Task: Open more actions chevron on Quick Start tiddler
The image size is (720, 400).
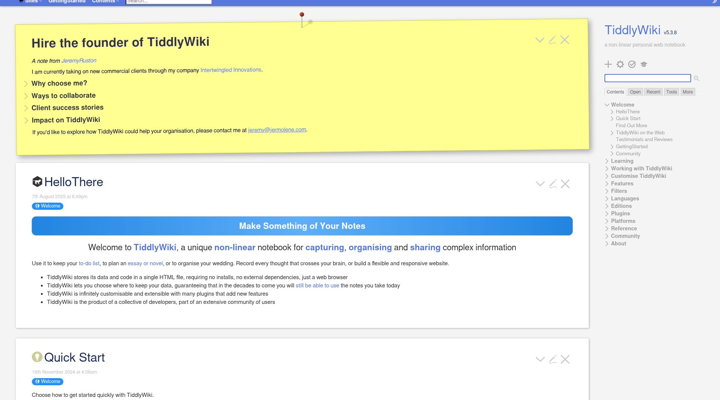Action: pos(540,360)
